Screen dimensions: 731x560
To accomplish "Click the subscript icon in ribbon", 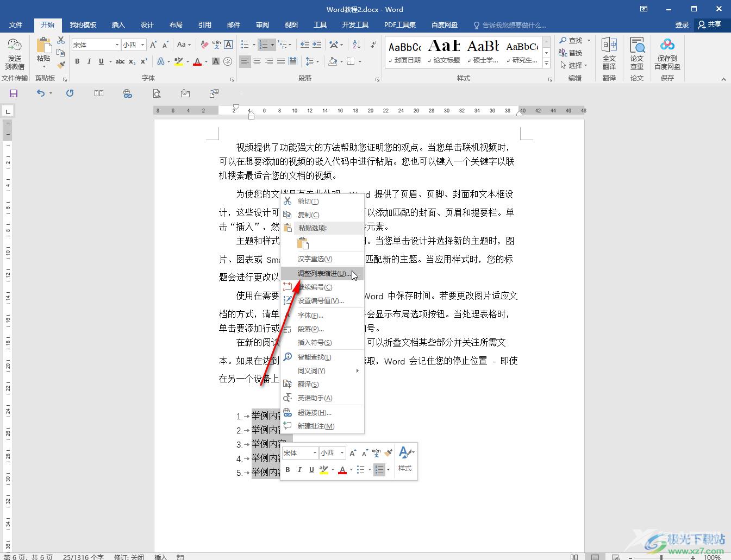I will point(133,61).
